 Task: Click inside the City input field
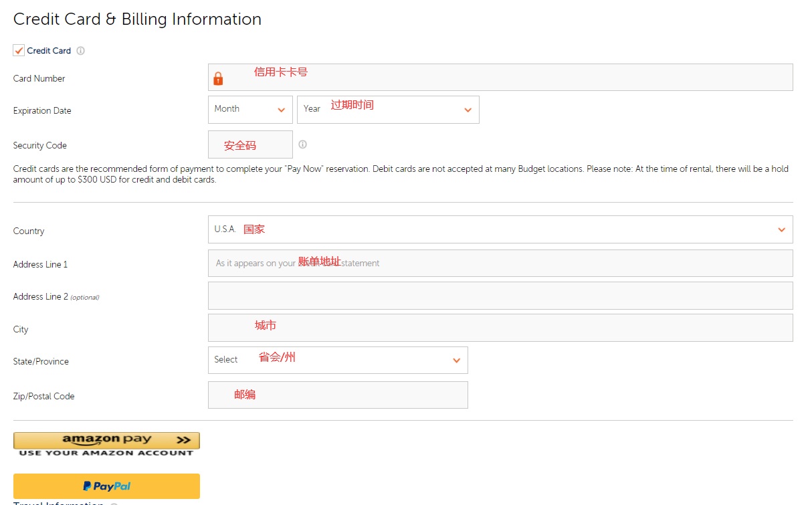pos(500,328)
